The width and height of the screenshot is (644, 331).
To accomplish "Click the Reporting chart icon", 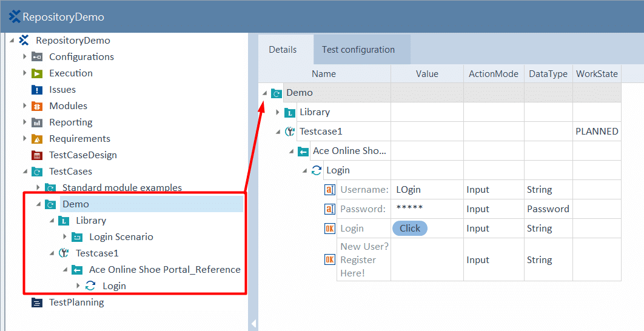I will coord(37,122).
